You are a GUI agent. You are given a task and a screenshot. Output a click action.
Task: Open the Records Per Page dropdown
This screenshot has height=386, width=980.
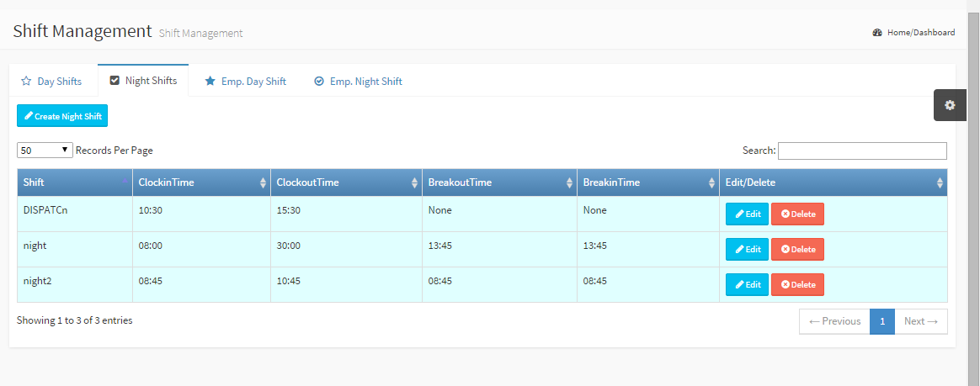45,151
